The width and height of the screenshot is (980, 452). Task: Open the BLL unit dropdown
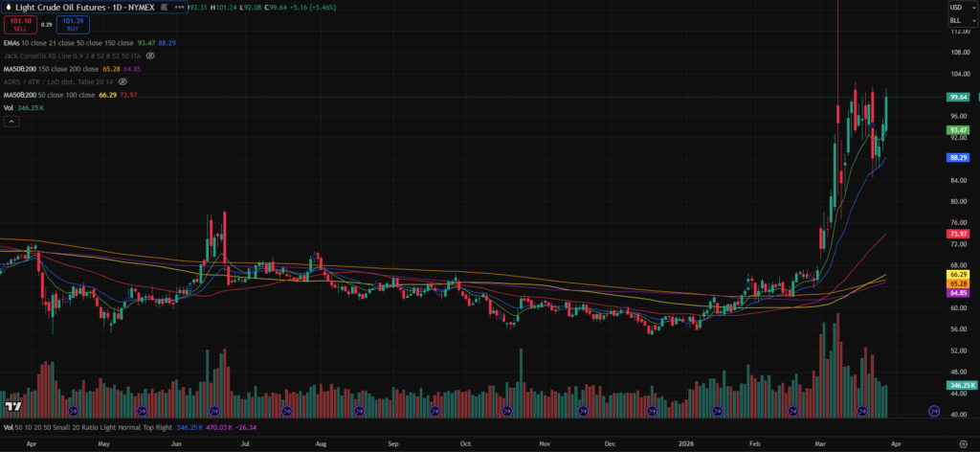(x=956, y=20)
